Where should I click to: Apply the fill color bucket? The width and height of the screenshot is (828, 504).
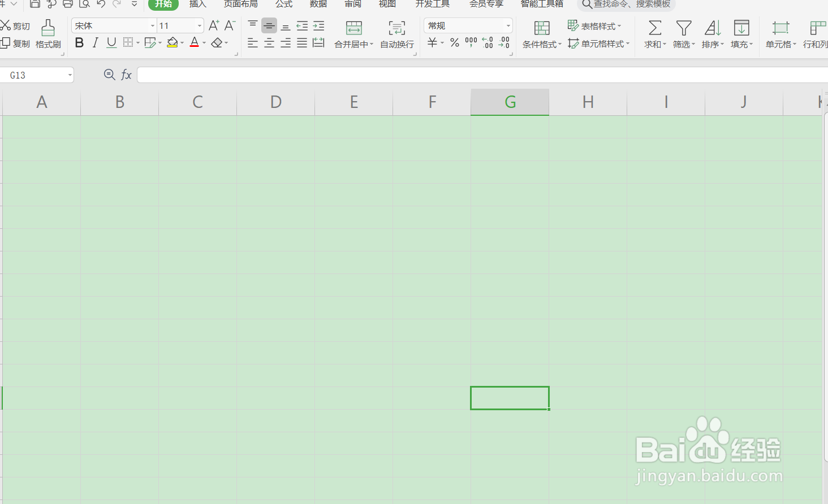coord(172,43)
